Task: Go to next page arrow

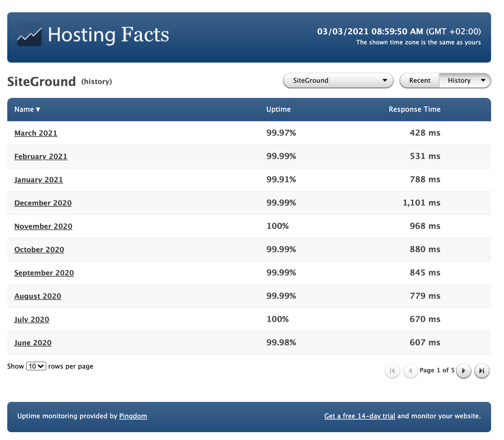Action: click(463, 370)
